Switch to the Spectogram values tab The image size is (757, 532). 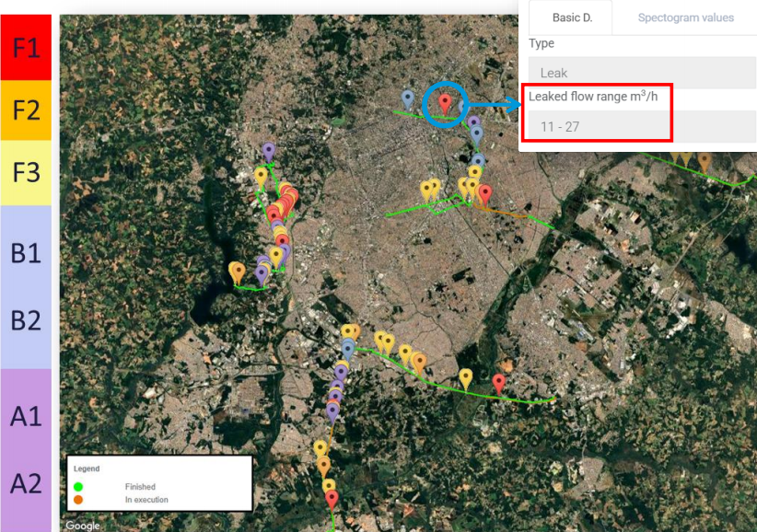(x=685, y=17)
